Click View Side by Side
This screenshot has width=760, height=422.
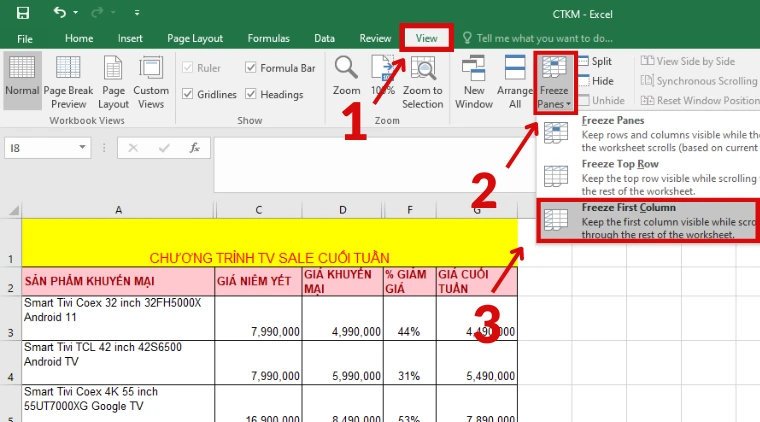click(688, 61)
